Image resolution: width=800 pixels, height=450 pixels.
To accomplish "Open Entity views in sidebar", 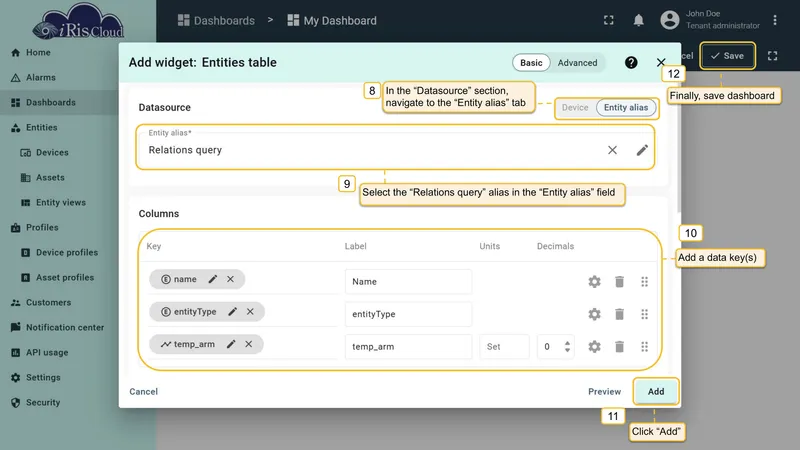I will (x=53, y=203).
